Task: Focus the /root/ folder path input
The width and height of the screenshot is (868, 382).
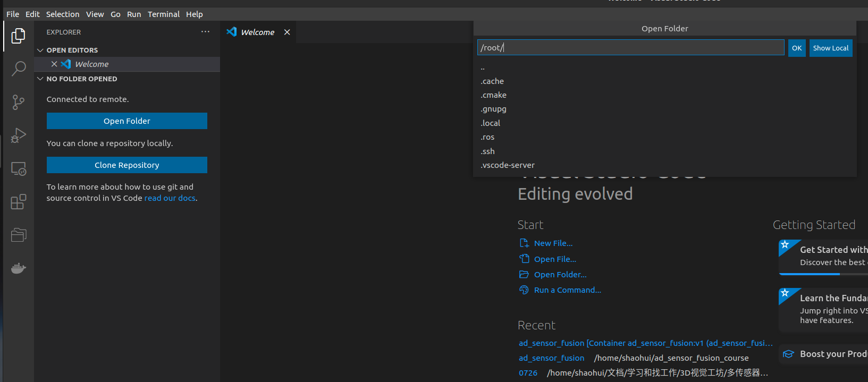Action: 631,47
